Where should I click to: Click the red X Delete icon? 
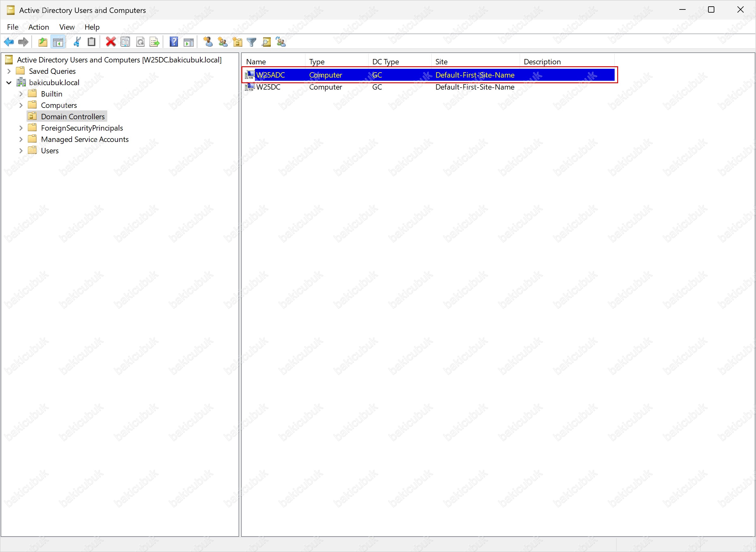pos(111,42)
